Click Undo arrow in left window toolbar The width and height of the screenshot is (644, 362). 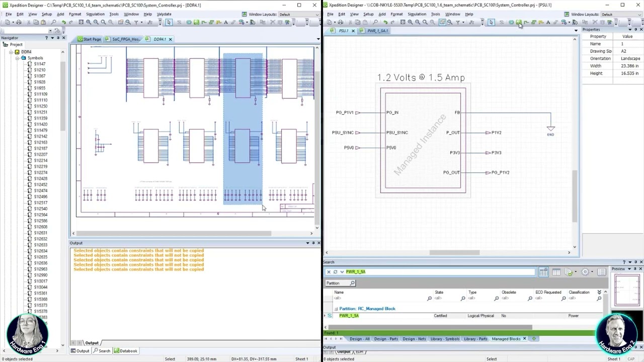point(64,22)
